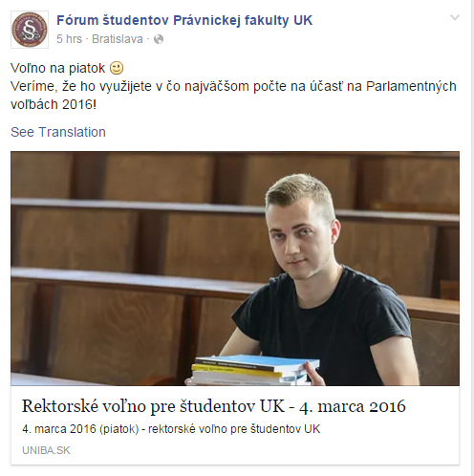Screen dimensions: 474x476
Task: Open the Bratislava location link
Action: pos(118,39)
